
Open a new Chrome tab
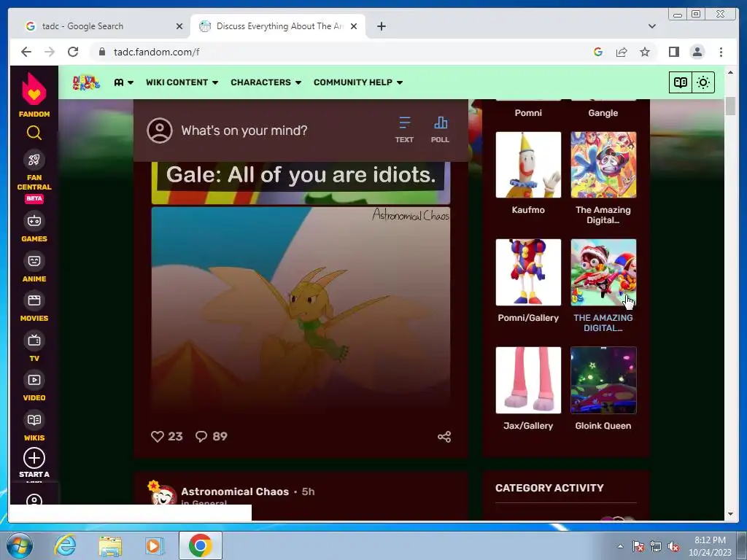click(x=381, y=26)
